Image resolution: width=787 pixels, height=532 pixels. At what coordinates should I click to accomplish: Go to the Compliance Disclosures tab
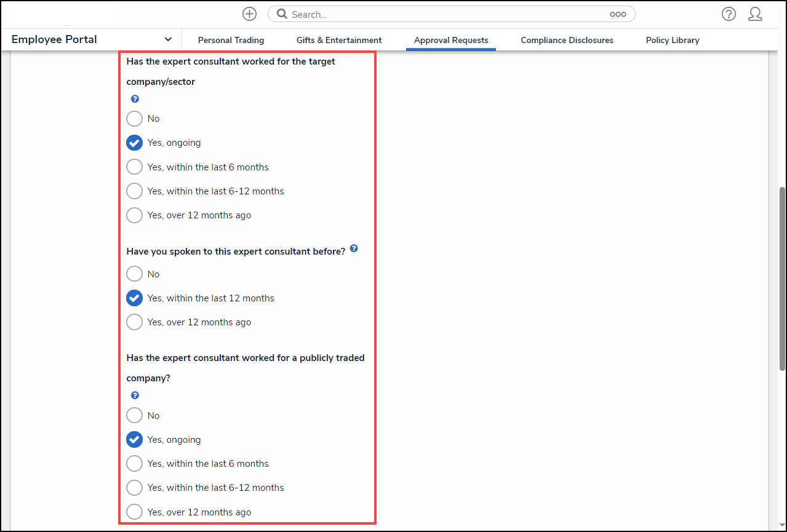pyautogui.click(x=567, y=40)
